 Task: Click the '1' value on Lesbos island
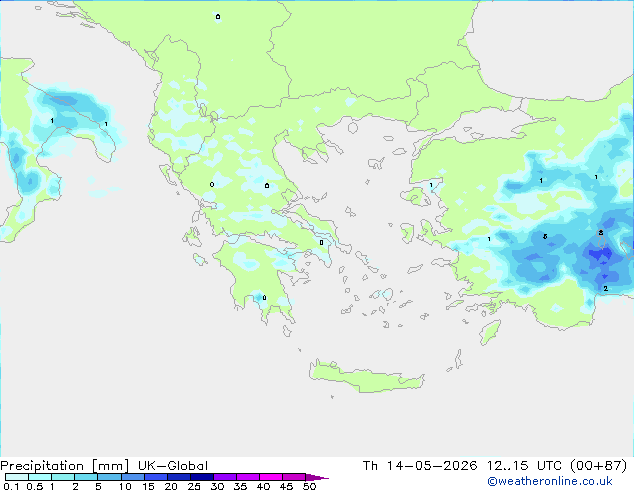pyautogui.click(x=431, y=185)
